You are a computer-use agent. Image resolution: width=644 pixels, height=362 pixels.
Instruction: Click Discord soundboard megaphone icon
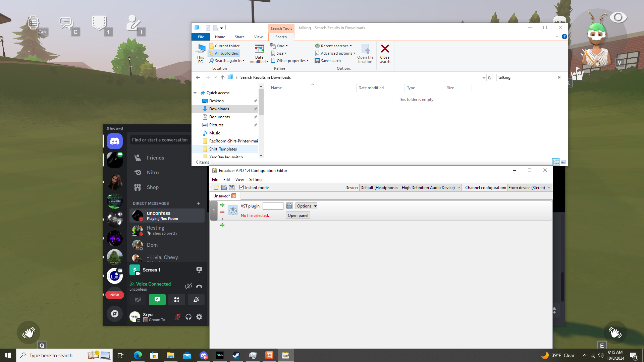tap(196, 299)
